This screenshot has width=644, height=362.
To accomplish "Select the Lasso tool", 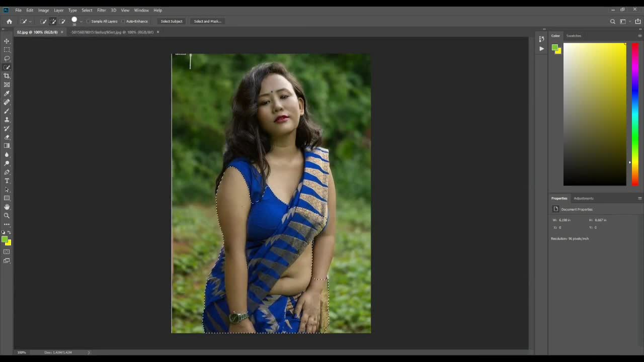I will 7,58.
